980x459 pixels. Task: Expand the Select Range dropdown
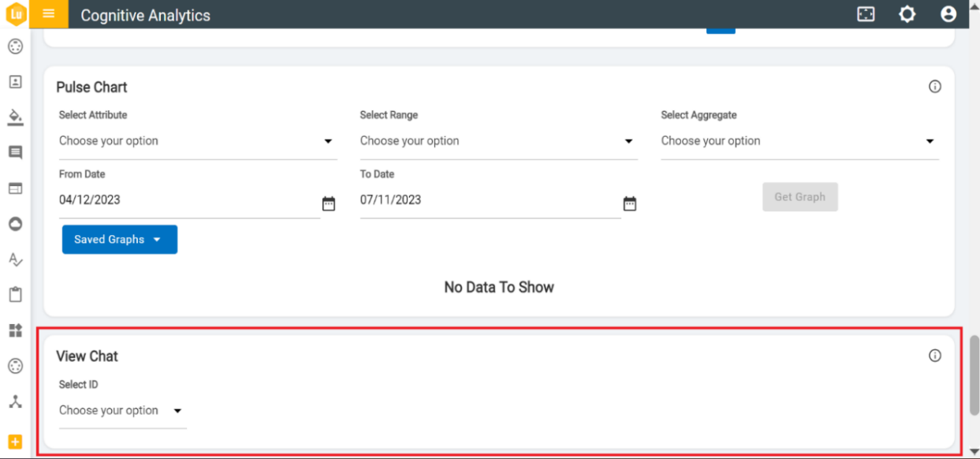[x=498, y=141]
